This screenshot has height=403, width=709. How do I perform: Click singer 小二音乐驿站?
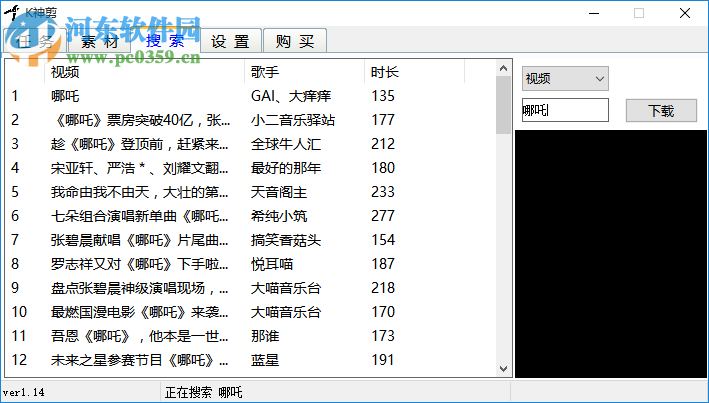pyautogui.click(x=293, y=120)
